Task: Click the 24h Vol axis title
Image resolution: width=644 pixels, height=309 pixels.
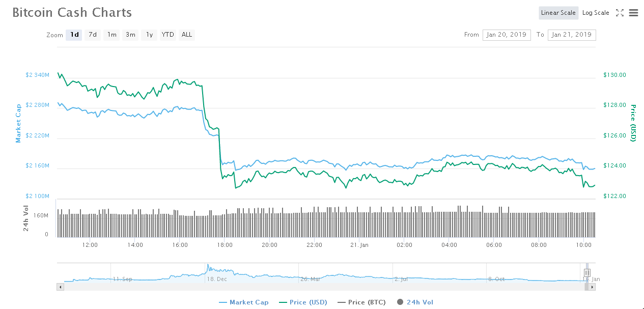Action: tap(26, 219)
